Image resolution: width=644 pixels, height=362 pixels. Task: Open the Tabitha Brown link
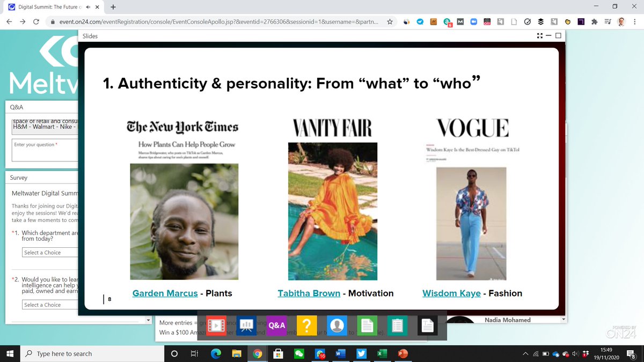pos(309,293)
